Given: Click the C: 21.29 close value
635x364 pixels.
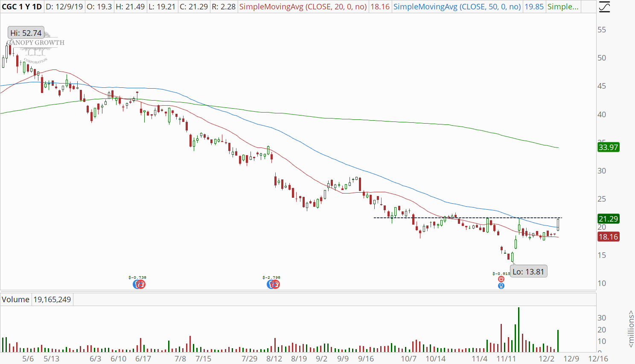Looking at the screenshot, I should [194, 7].
